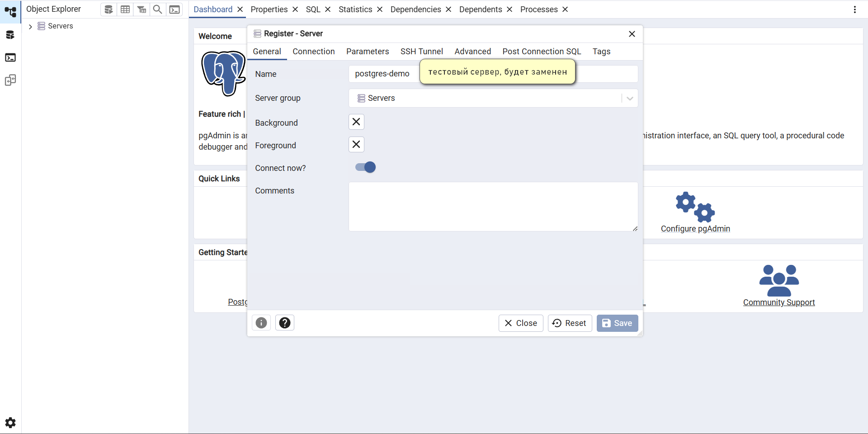Open the Object Explorer sidebar icon
Viewport: 868px width, 434px height.
(10, 12)
